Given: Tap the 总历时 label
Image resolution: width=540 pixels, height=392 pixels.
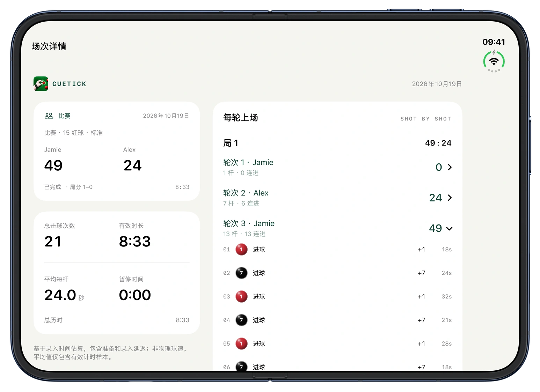Looking at the screenshot, I should pos(53,320).
